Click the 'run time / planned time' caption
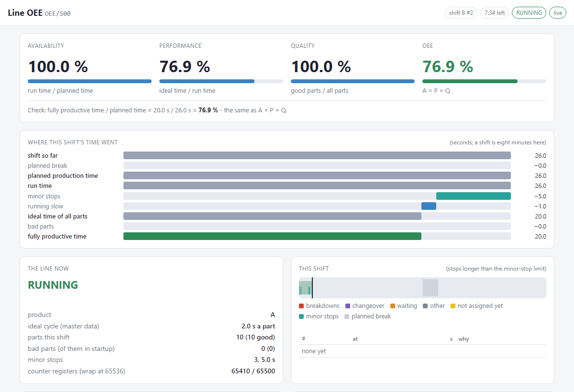 [60, 91]
